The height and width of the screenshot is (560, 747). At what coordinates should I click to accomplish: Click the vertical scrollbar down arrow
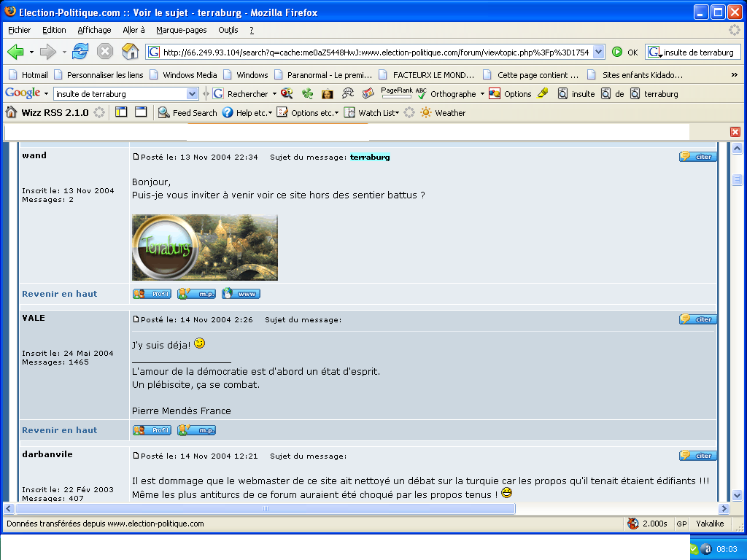pyautogui.click(x=737, y=495)
